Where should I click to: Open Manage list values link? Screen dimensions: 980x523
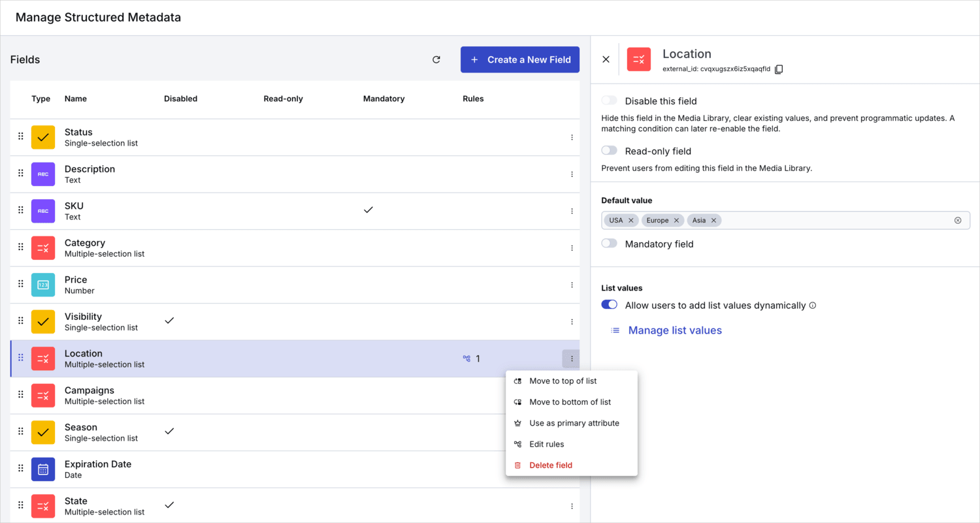pyautogui.click(x=666, y=330)
